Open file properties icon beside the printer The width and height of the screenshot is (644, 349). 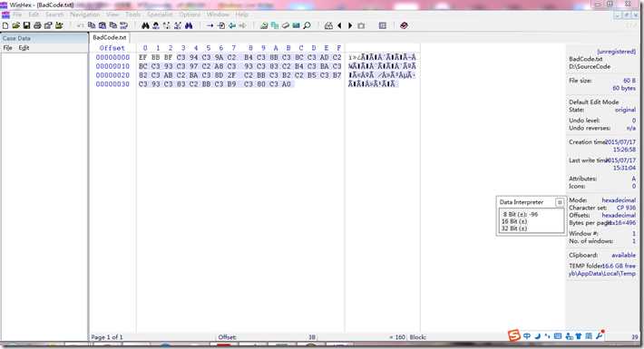[x=48, y=25]
